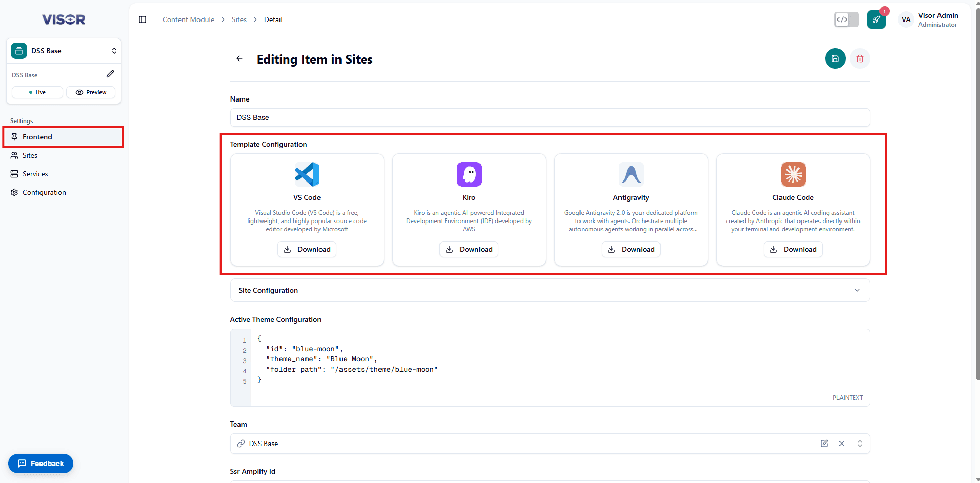980x483 pixels.
Task: Toggle the sidebar panel icon
Action: click(143, 19)
